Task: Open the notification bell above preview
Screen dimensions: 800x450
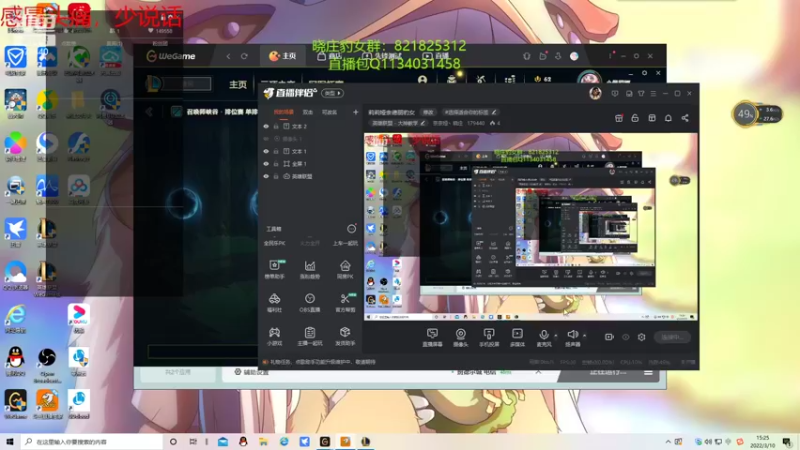Action: click(x=668, y=118)
